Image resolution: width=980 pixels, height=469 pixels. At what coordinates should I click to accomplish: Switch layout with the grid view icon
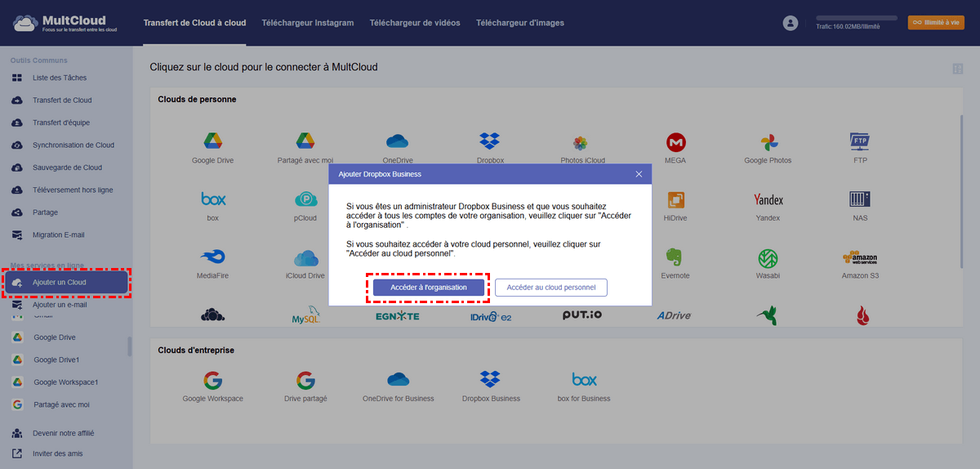tap(957, 69)
